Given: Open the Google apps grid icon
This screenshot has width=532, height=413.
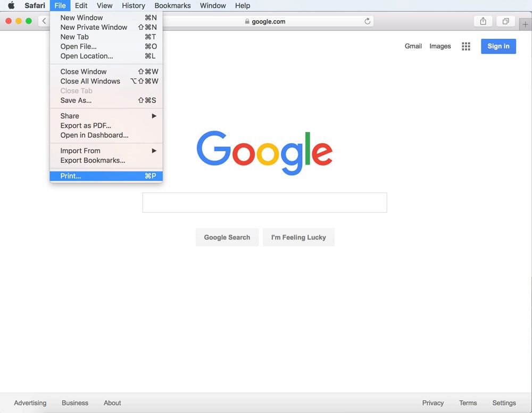Looking at the screenshot, I should (x=466, y=46).
